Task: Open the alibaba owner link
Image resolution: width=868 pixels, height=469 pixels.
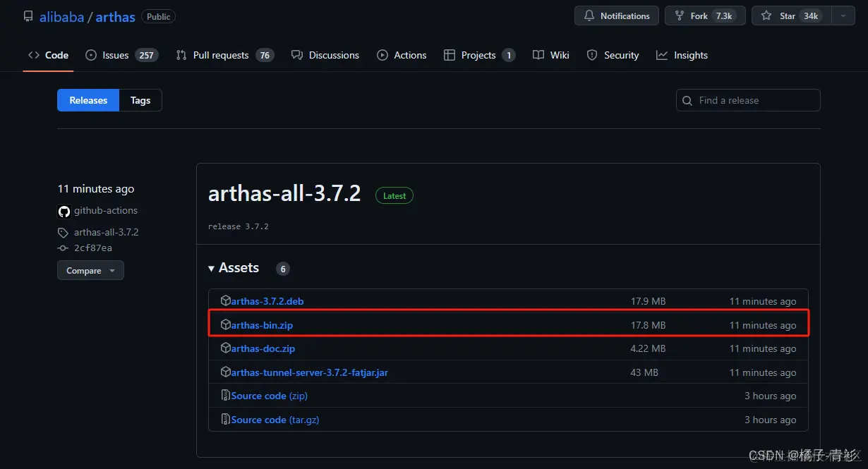Action: click(x=61, y=16)
